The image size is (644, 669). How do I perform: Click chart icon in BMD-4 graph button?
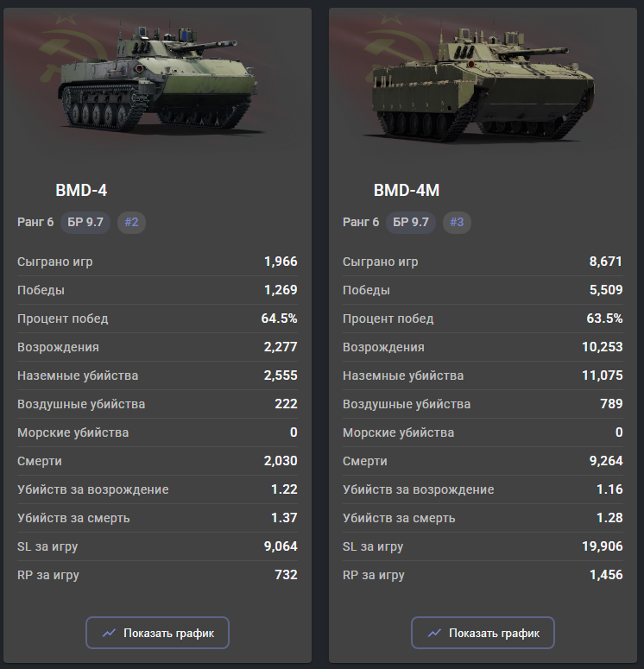pyautogui.click(x=109, y=633)
